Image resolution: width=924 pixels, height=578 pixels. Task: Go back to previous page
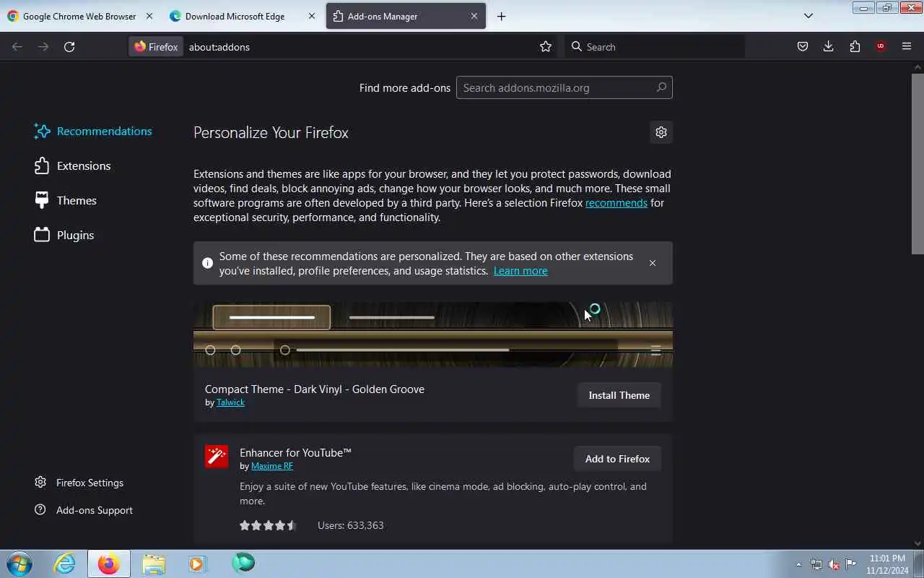[17, 46]
